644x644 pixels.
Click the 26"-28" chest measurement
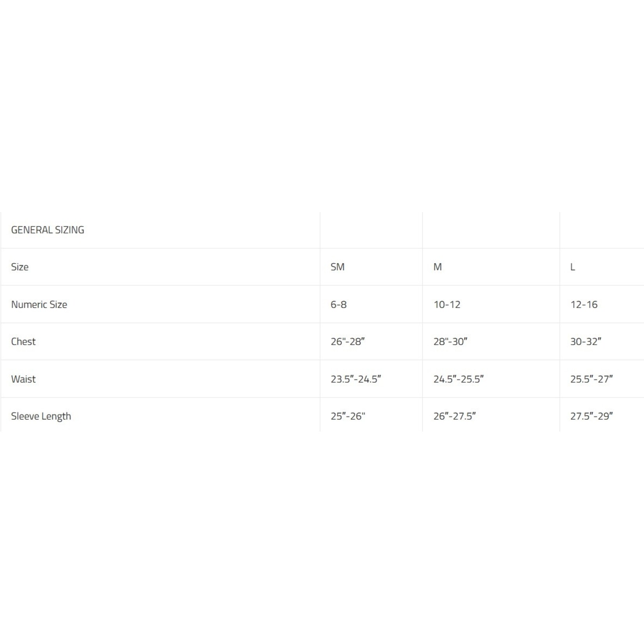[348, 341]
